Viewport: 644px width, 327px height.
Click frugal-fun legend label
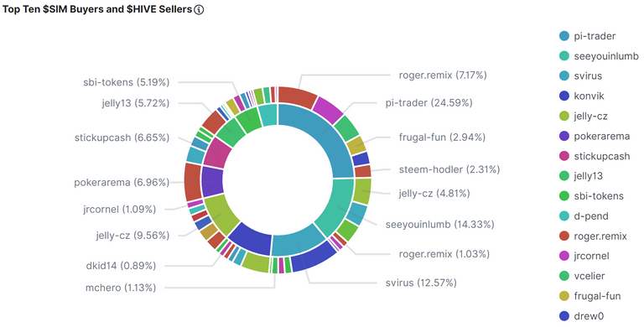(x=597, y=296)
